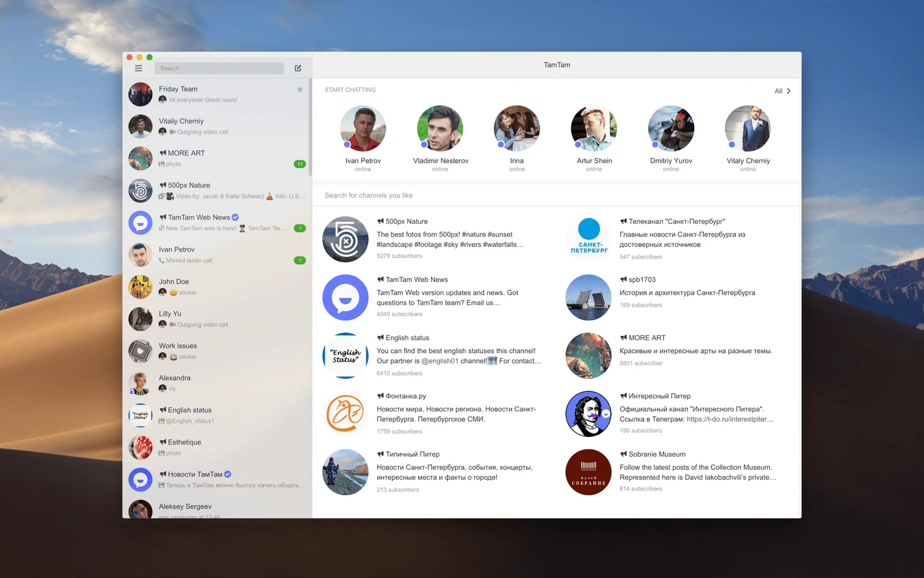Focus the Search field in the sidebar
Screen dimensions: 924x578
tap(219, 68)
